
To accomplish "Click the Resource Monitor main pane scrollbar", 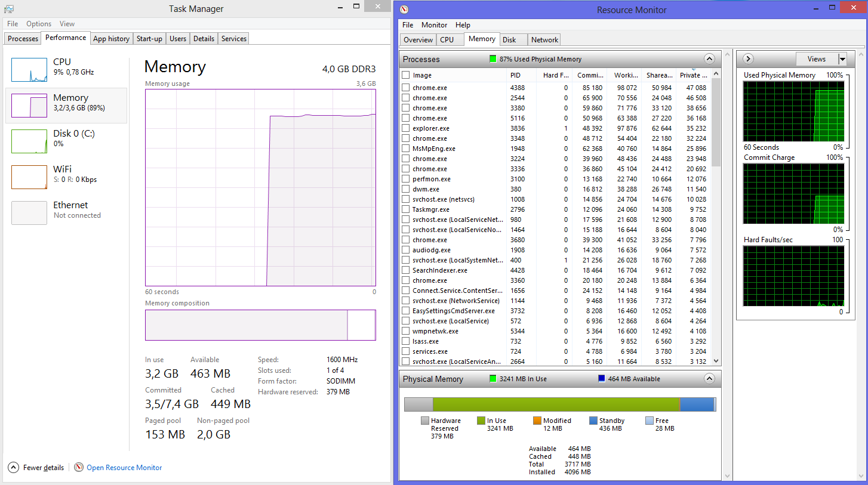I will pos(727,265).
